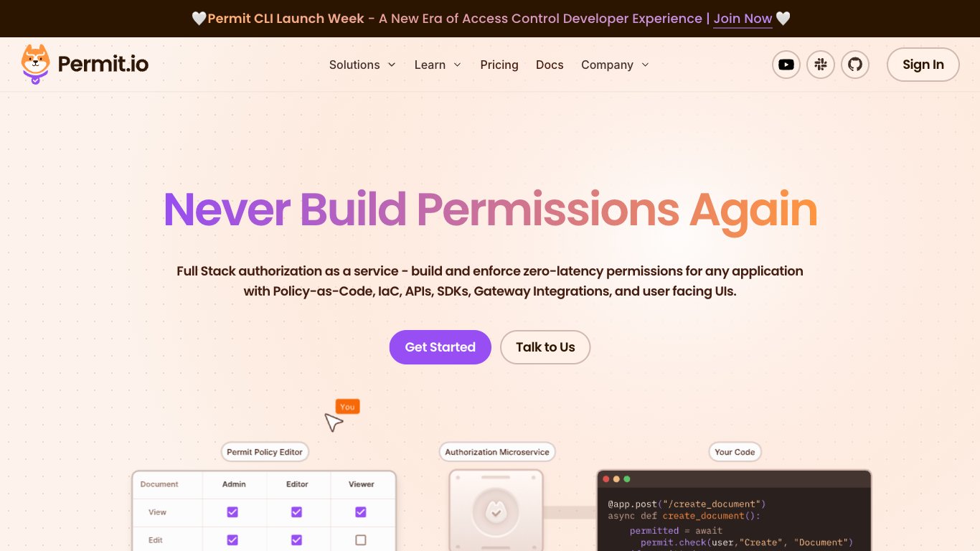The width and height of the screenshot is (980, 551).
Task: Click the Sign In button
Action: (x=923, y=65)
